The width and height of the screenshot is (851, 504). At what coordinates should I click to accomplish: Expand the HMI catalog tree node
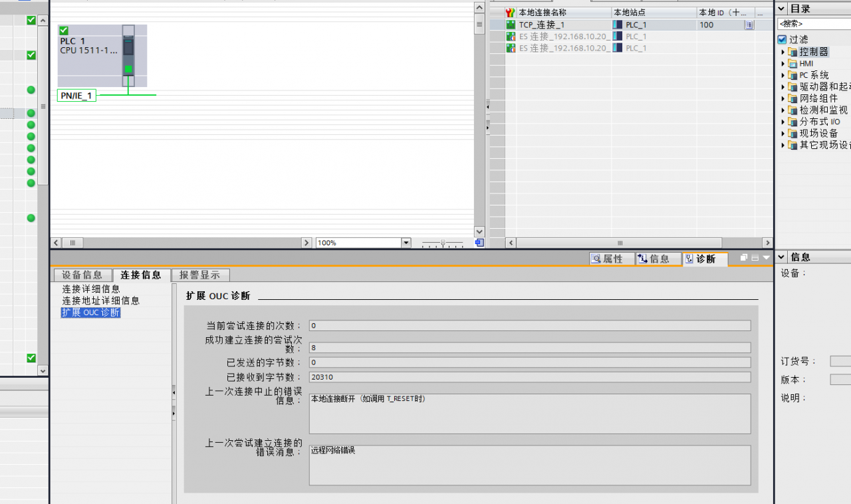click(x=783, y=64)
